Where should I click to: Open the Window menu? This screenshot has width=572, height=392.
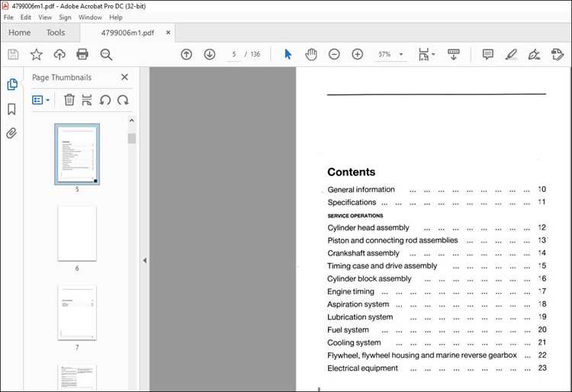(90, 17)
